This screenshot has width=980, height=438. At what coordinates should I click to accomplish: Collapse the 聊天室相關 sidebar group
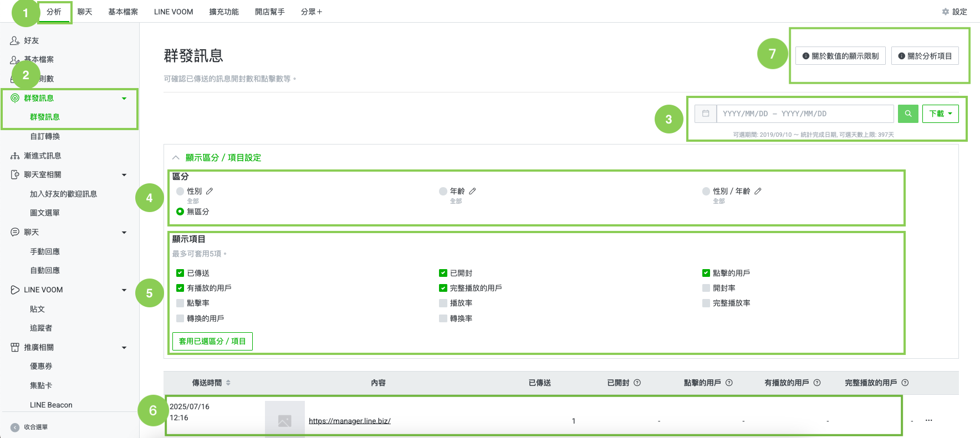tap(124, 175)
